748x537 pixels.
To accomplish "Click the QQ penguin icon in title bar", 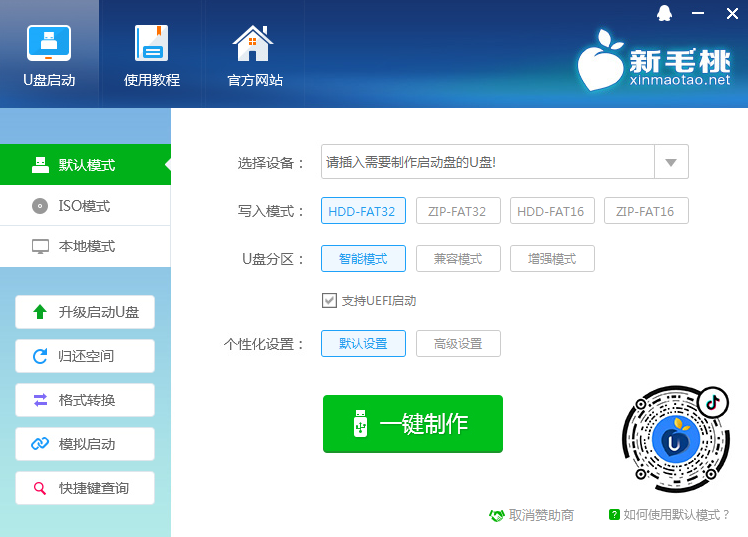I will click(665, 12).
